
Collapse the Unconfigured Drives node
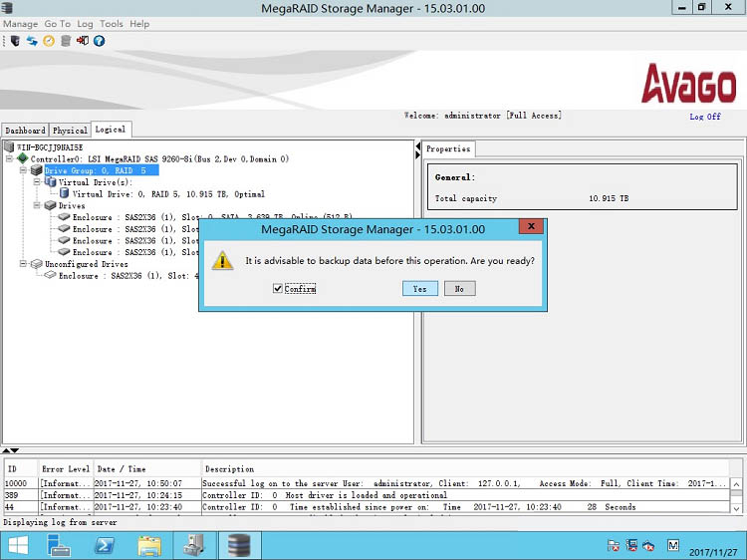click(23, 263)
